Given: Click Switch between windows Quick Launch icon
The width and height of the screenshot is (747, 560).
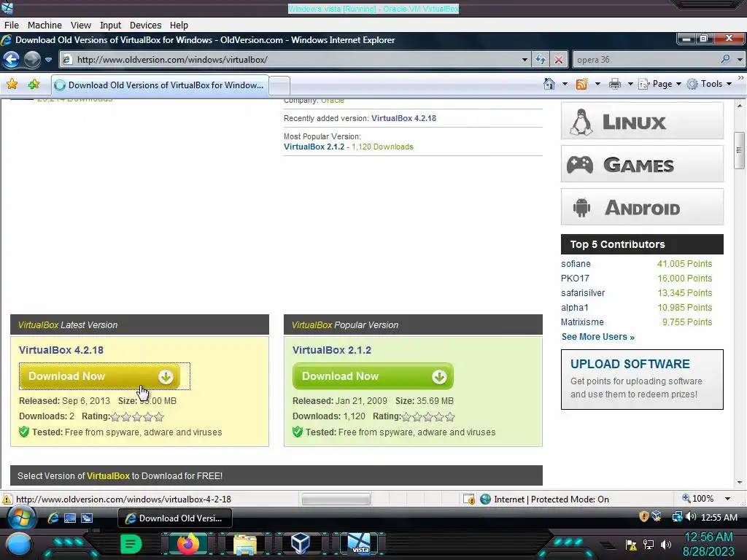Looking at the screenshot, I should point(87,518).
